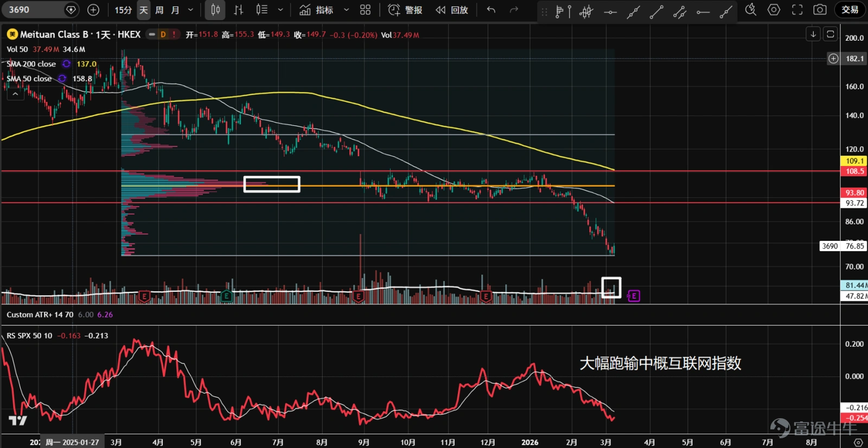Take a chart snapshot with camera icon
This screenshot has height=448, width=868.
point(820,10)
